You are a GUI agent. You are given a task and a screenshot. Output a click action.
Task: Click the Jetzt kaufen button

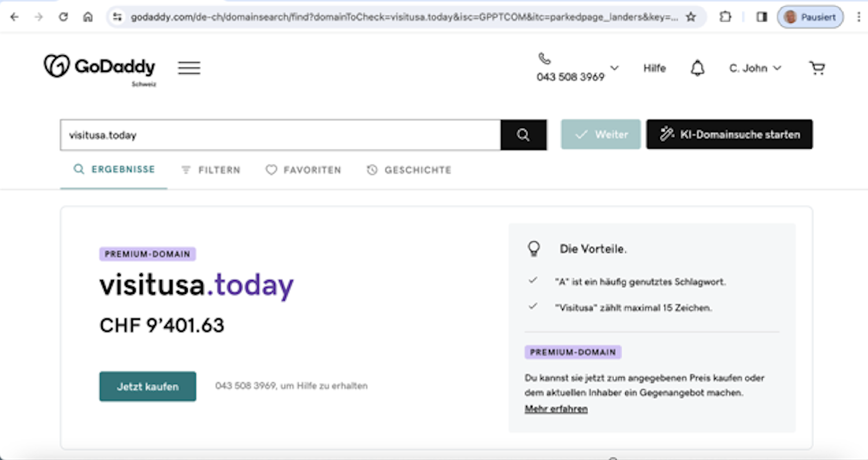pos(148,387)
